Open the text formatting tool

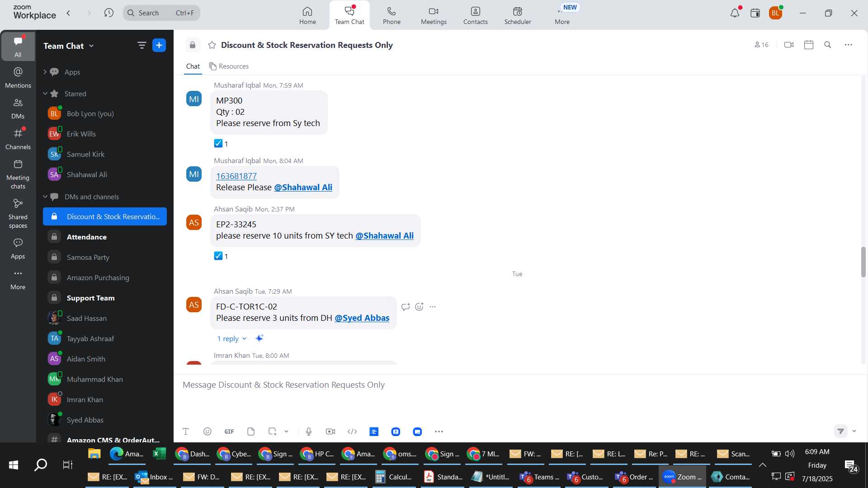(x=186, y=432)
